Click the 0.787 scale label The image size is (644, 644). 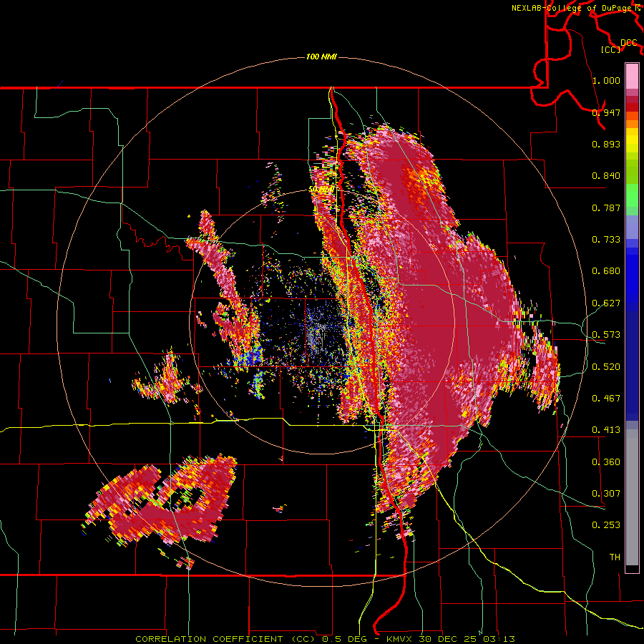point(606,208)
